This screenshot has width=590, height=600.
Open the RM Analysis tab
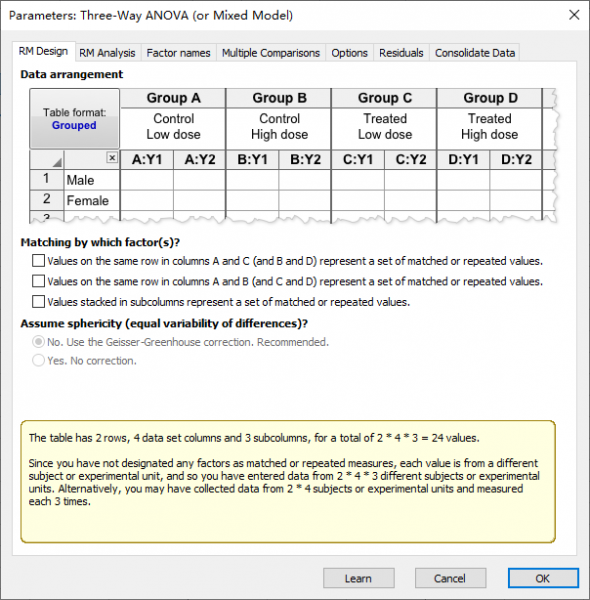click(x=108, y=53)
